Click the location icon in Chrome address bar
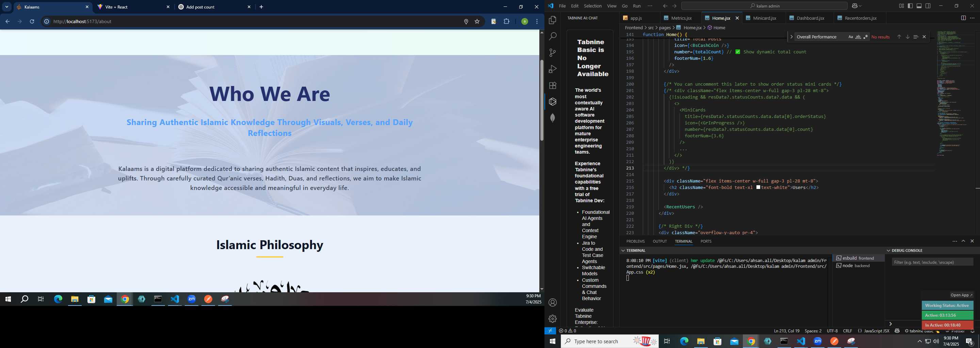This screenshot has height=348, width=980. coord(465,22)
